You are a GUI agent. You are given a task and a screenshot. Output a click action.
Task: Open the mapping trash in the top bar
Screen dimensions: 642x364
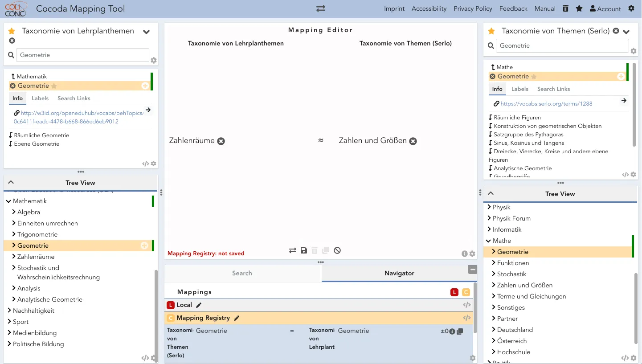pos(566,8)
